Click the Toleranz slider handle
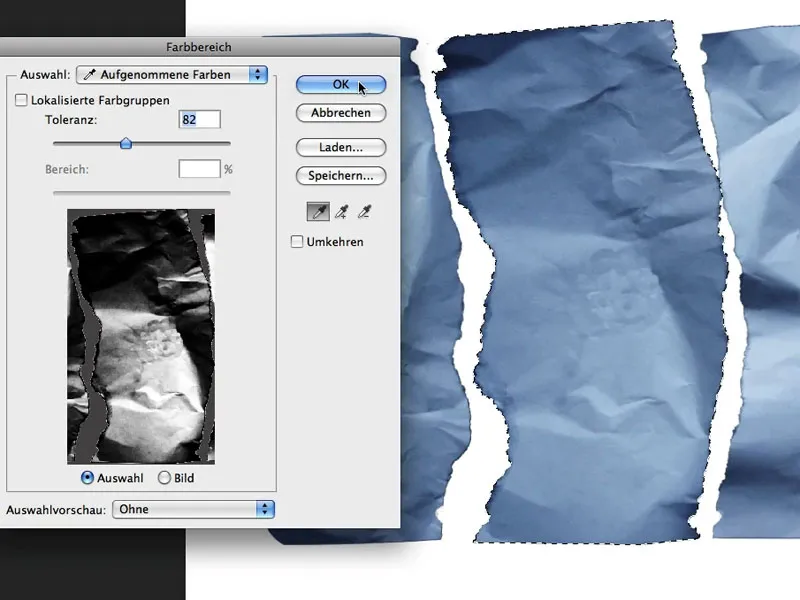This screenshot has height=600, width=800. 126,144
